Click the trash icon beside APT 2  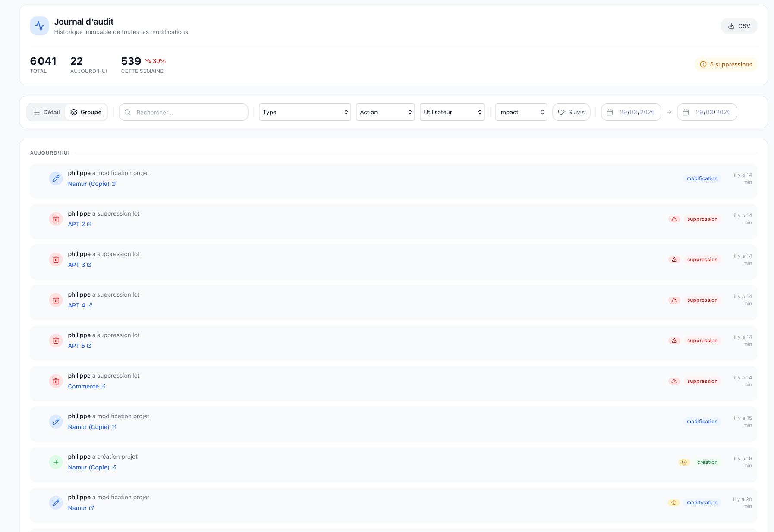(56, 219)
